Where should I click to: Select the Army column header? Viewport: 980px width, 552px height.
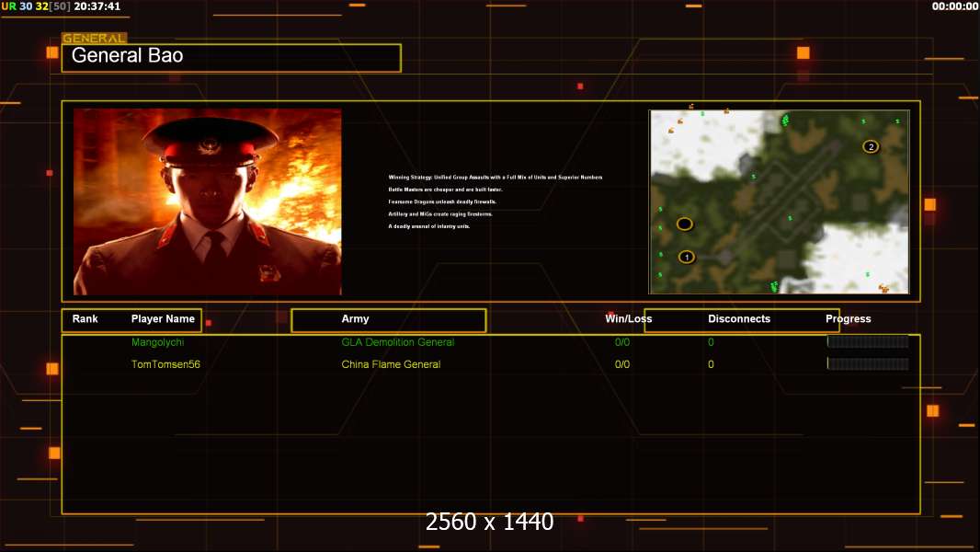click(x=355, y=319)
